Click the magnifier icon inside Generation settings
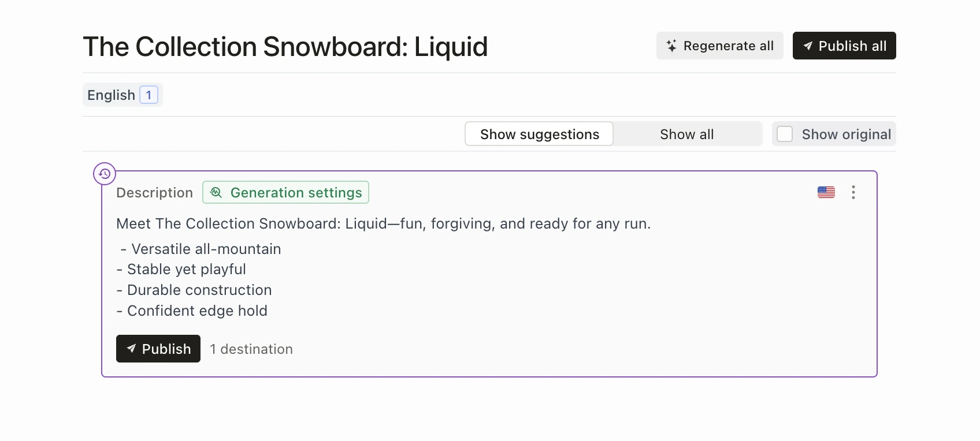This screenshot has width=980, height=441. [x=216, y=192]
